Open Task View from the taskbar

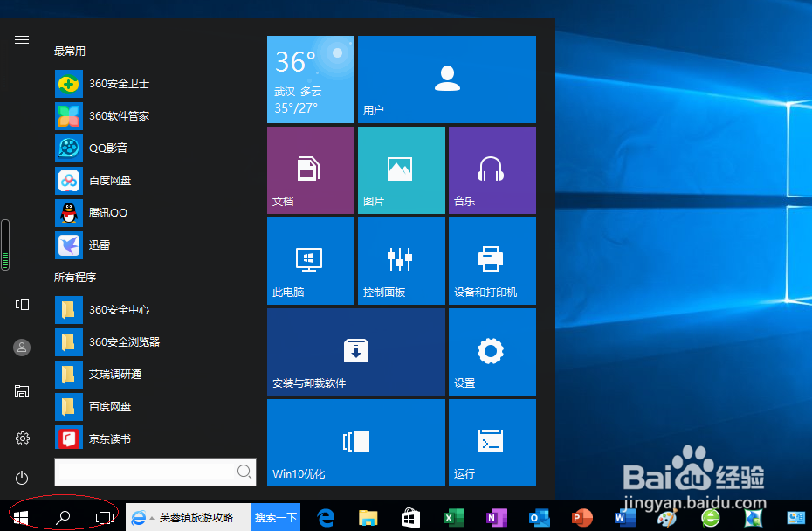pos(105,517)
